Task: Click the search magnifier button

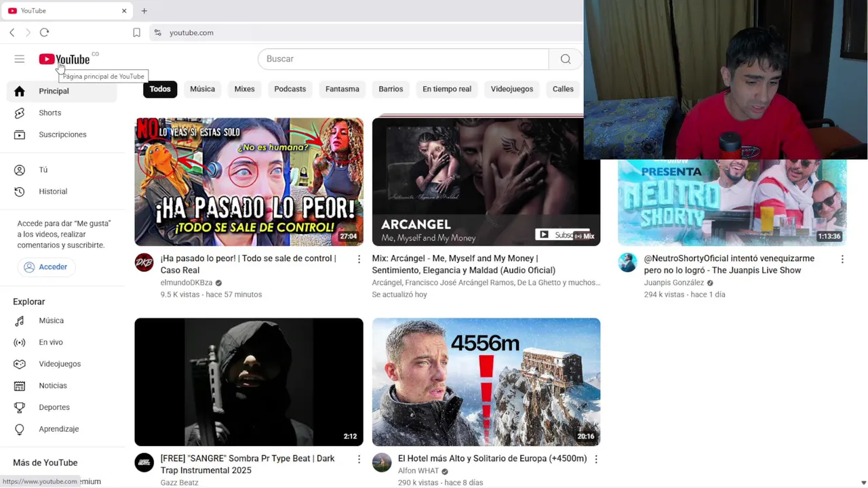Action: [x=566, y=59]
